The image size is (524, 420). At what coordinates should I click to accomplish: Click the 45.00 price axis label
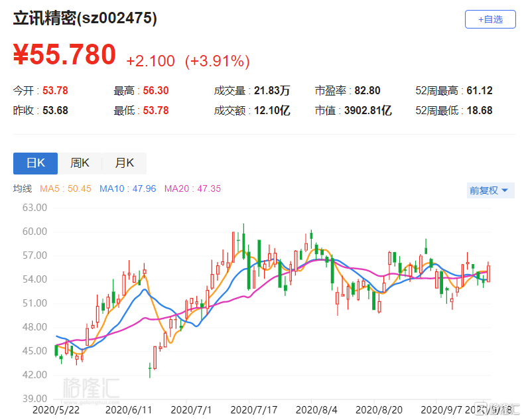[34, 351]
